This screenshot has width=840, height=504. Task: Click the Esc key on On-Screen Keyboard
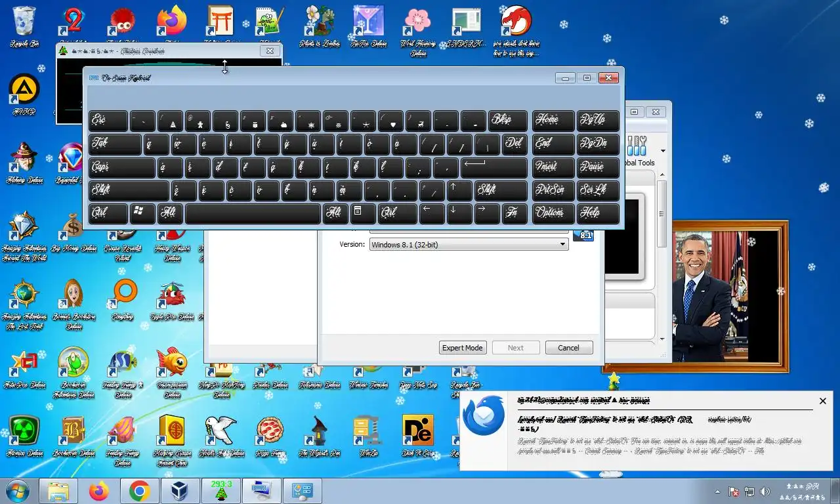coord(108,120)
